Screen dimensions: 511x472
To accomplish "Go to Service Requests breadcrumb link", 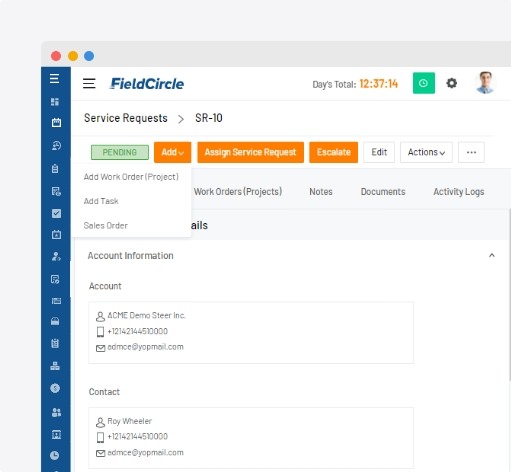I will coord(126,118).
